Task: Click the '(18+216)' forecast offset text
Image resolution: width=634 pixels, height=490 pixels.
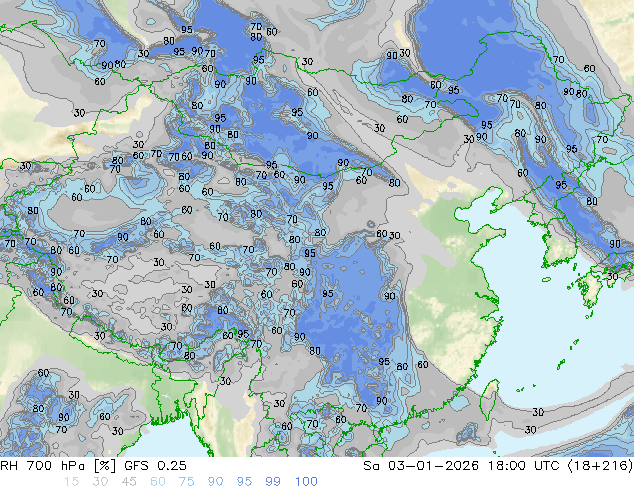Action: pyautogui.click(x=600, y=466)
